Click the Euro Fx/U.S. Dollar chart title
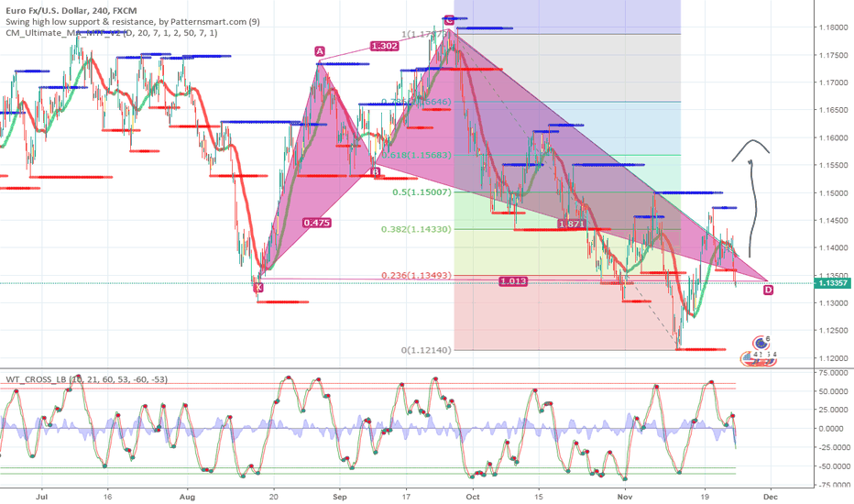 (x=71, y=10)
